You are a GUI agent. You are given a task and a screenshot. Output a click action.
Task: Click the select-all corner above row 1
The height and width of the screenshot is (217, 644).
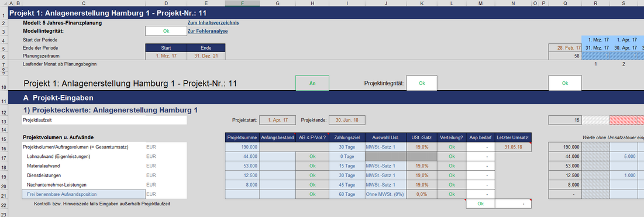click(4, 4)
